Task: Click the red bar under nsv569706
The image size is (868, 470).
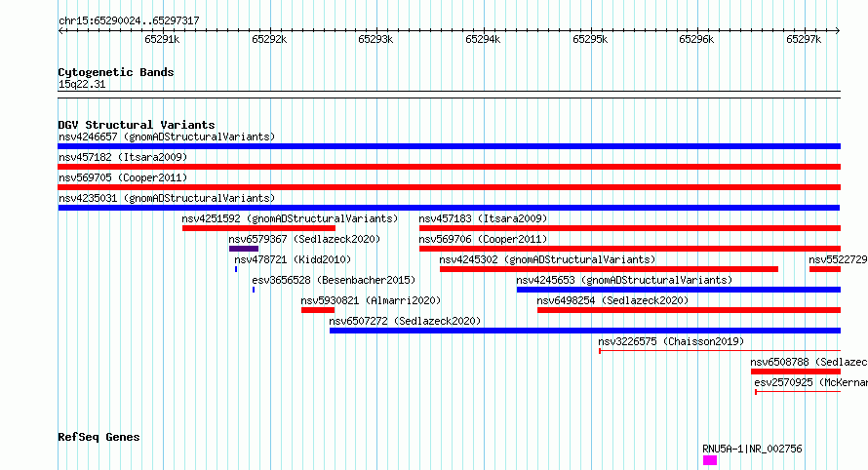Action: pos(630,249)
